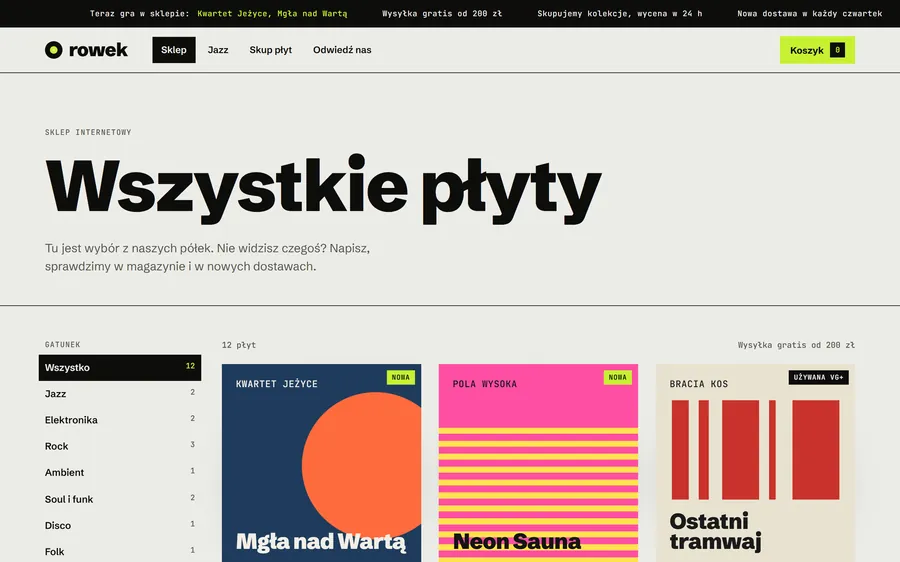Open the Ostatni tramwaj album cover

pos(755,463)
